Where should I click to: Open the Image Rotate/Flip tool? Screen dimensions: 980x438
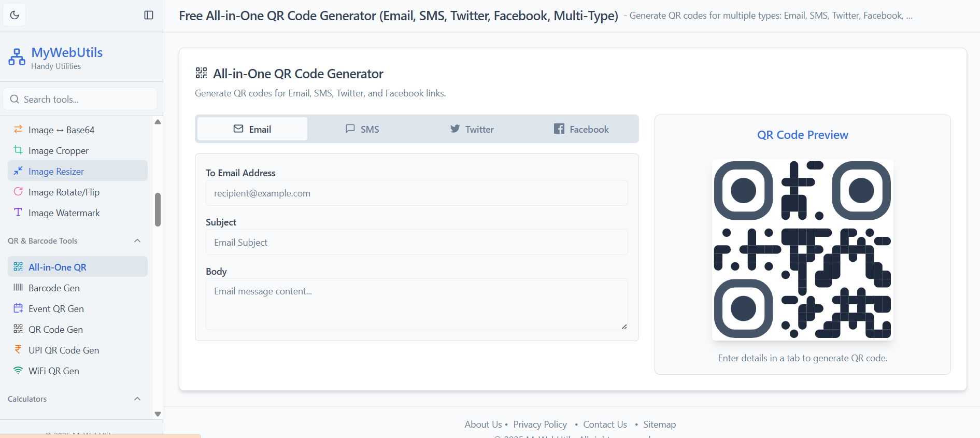tap(64, 192)
